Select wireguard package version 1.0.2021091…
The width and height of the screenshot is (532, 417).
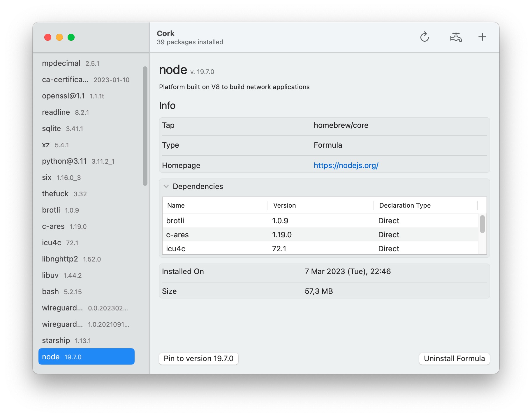click(87, 324)
